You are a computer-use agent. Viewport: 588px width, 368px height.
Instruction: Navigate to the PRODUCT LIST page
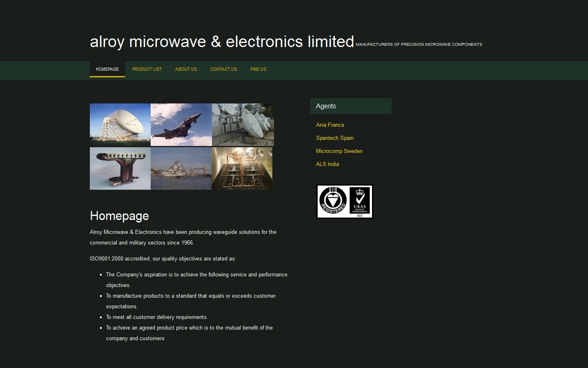[x=147, y=70]
